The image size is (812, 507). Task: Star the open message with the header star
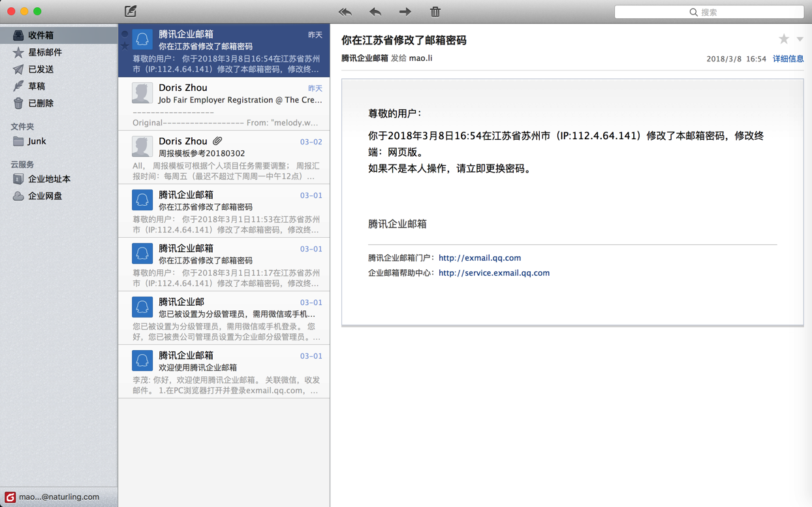click(x=784, y=39)
